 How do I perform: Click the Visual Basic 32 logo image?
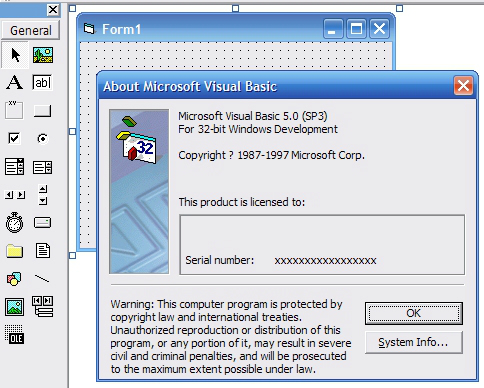(x=139, y=192)
